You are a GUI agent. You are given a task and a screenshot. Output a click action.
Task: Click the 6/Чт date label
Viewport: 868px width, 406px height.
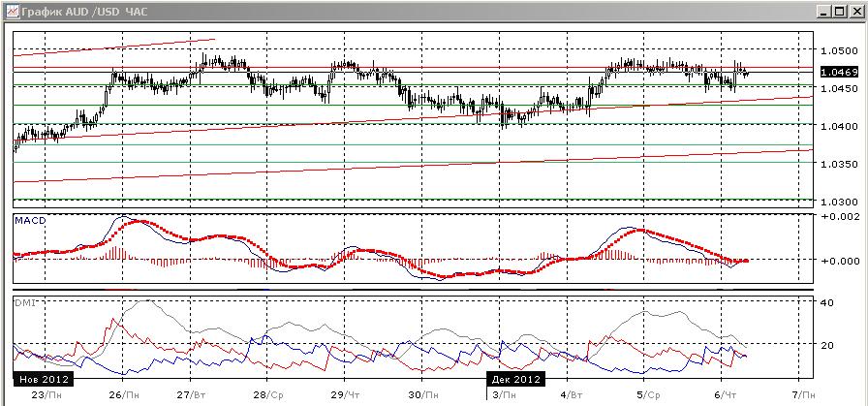coord(725,394)
